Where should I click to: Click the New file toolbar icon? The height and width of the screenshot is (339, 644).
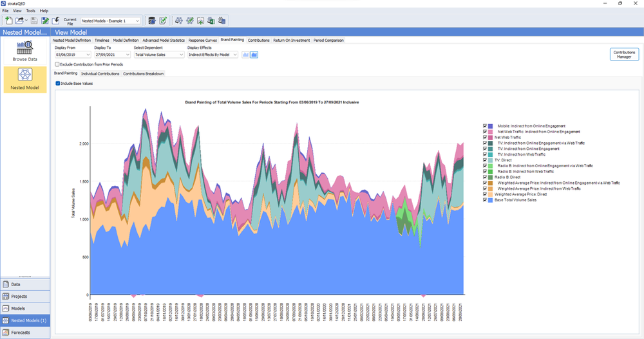pos(8,21)
